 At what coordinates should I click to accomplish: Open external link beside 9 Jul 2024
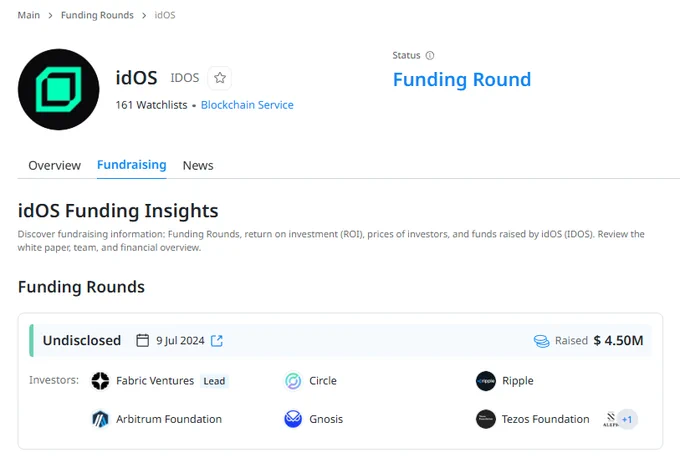(216, 341)
